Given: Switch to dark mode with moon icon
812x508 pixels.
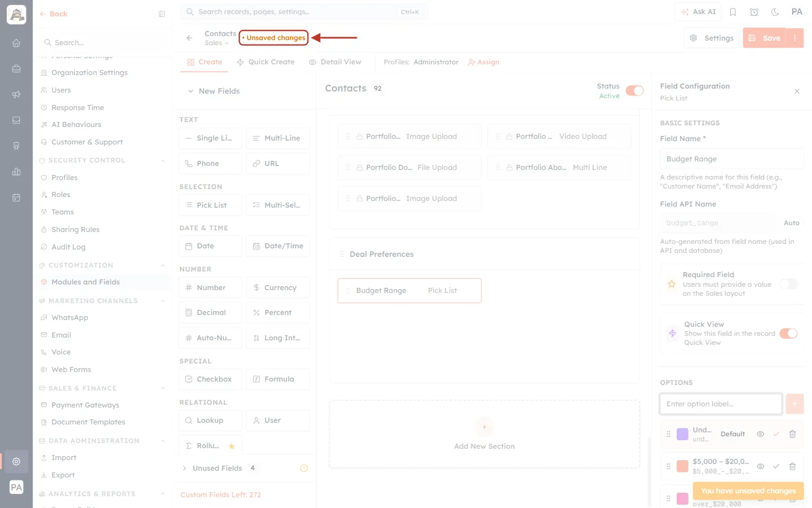Looking at the screenshot, I should [775, 12].
